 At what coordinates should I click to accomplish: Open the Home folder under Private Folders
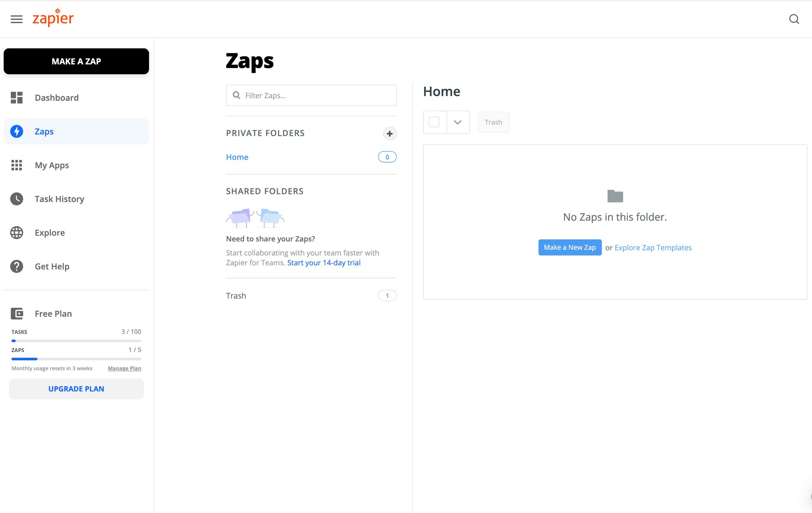pyautogui.click(x=237, y=157)
